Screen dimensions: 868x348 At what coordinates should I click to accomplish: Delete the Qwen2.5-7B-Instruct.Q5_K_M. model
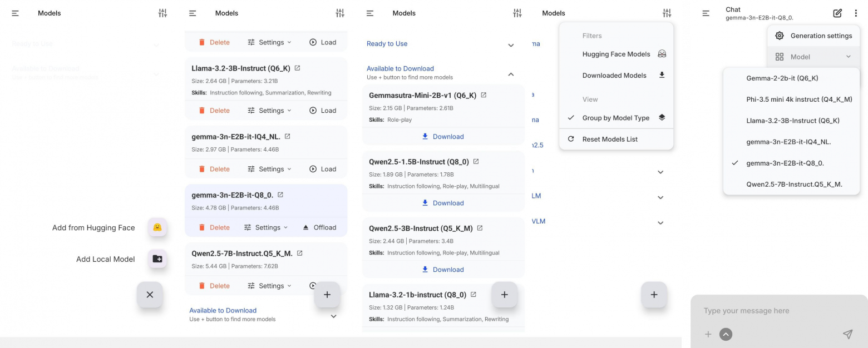pos(214,286)
